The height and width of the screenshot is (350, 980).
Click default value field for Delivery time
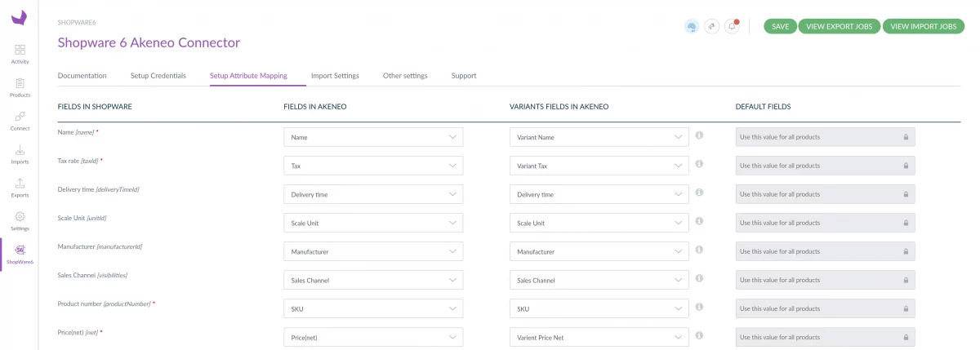click(x=826, y=194)
